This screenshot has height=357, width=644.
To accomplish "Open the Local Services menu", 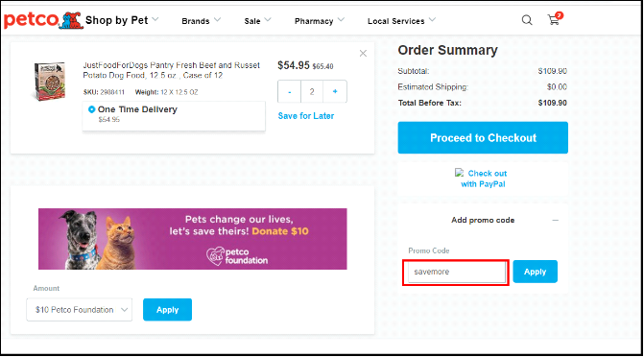I will [401, 20].
